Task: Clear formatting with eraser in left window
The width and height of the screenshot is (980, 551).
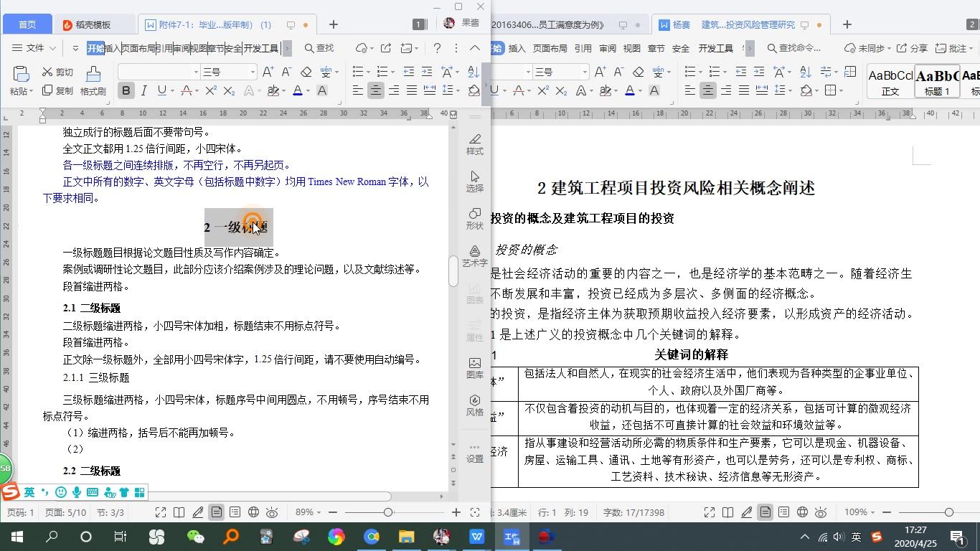Action: click(x=306, y=72)
